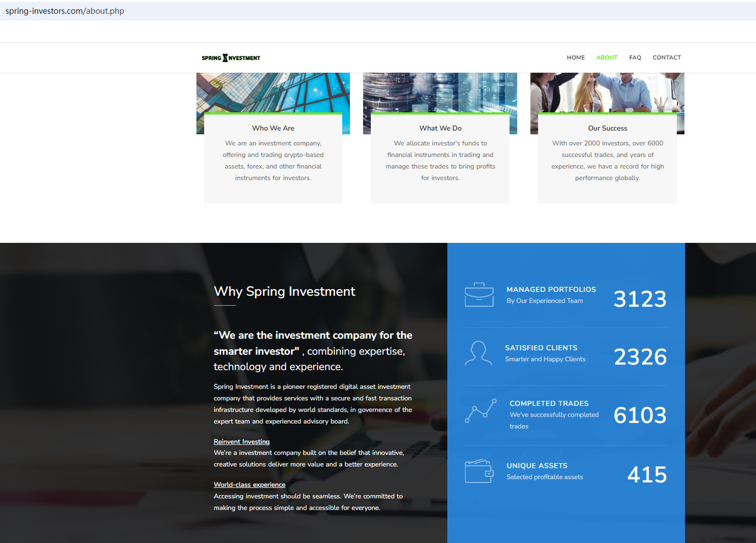Click the Spring Investment logo
The width and height of the screenshot is (756, 543).
click(231, 58)
